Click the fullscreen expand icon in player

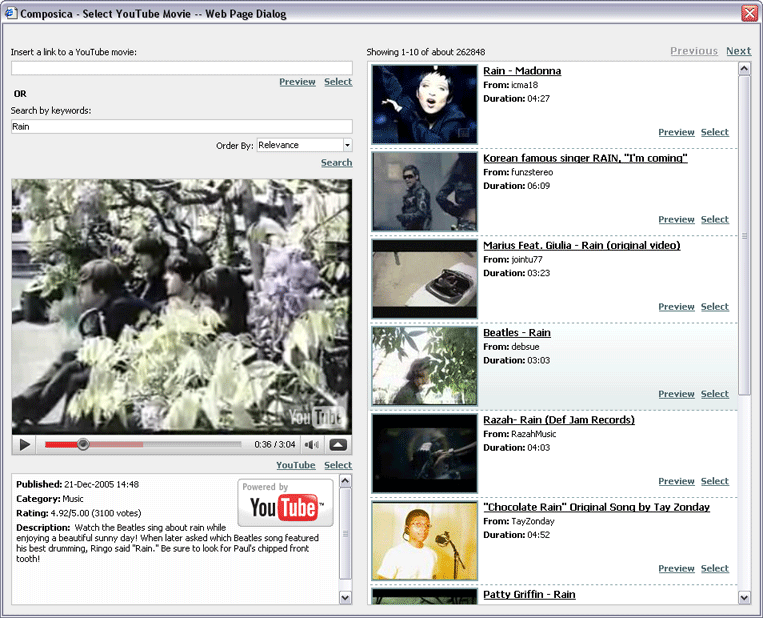click(338, 445)
